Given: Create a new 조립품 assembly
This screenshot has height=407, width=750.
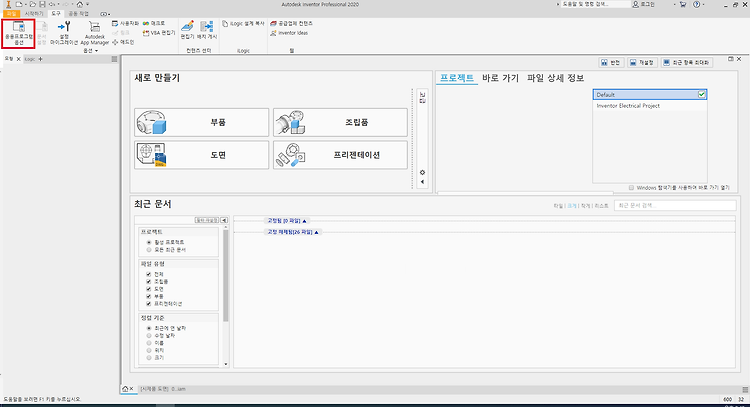Looking at the screenshot, I should tap(340, 122).
